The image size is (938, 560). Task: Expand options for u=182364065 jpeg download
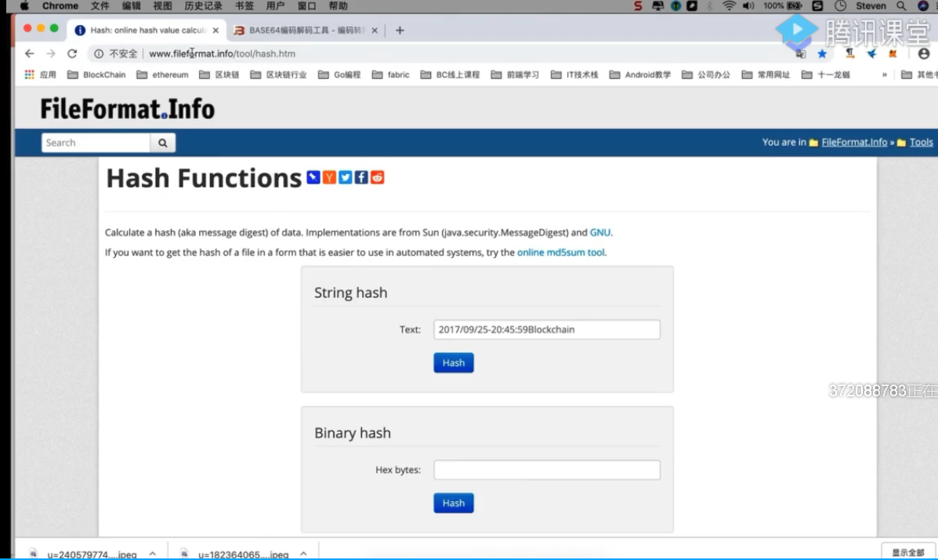[x=303, y=553]
